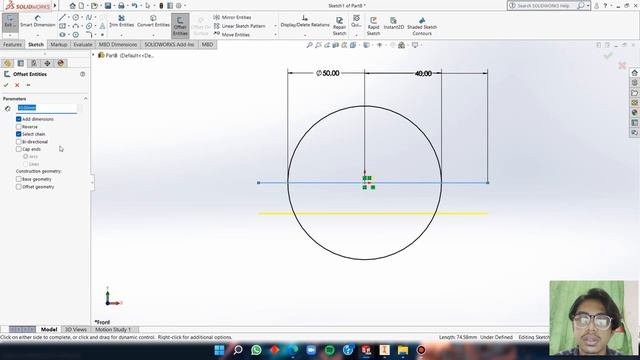
Task: Open Windows Start menu
Action: 220,350
